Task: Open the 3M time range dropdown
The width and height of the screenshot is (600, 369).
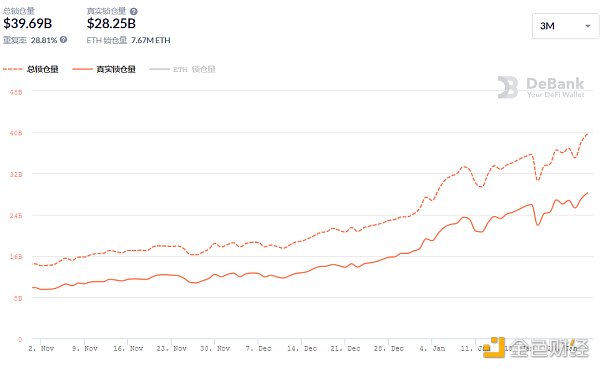Action: pos(565,26)
